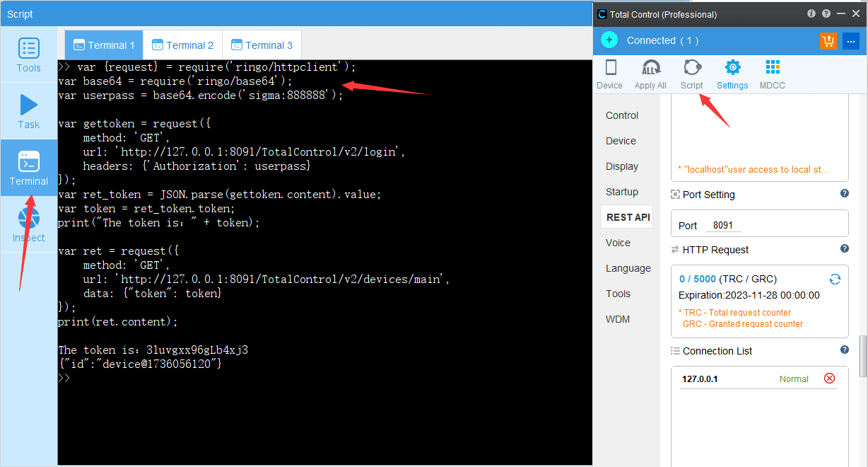
Task: Select REST API in settings menu
Action: click(628, 217)
